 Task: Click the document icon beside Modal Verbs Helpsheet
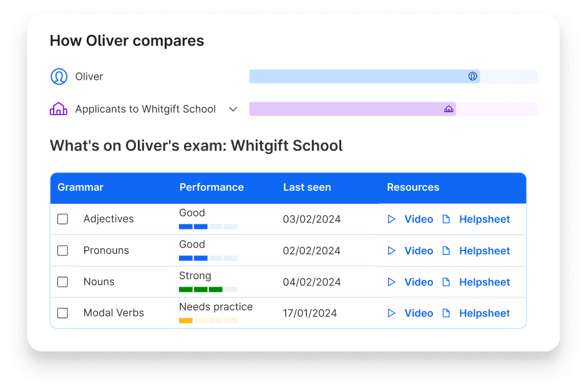[446, 313]
